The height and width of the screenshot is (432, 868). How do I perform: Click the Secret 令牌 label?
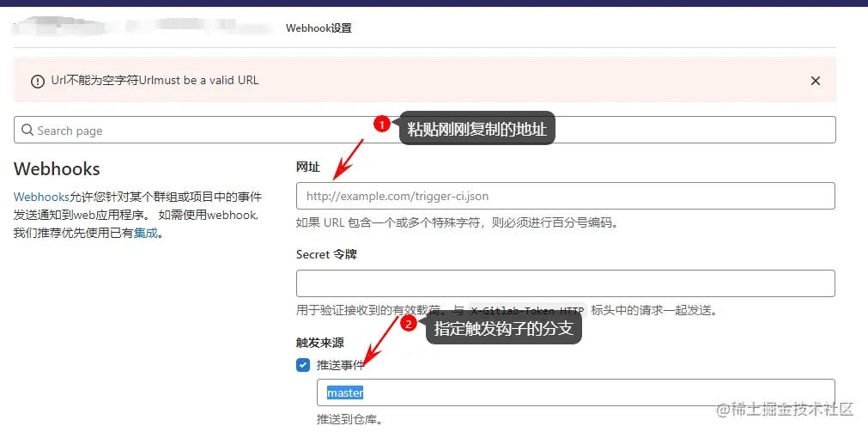[x=326, y=254]
